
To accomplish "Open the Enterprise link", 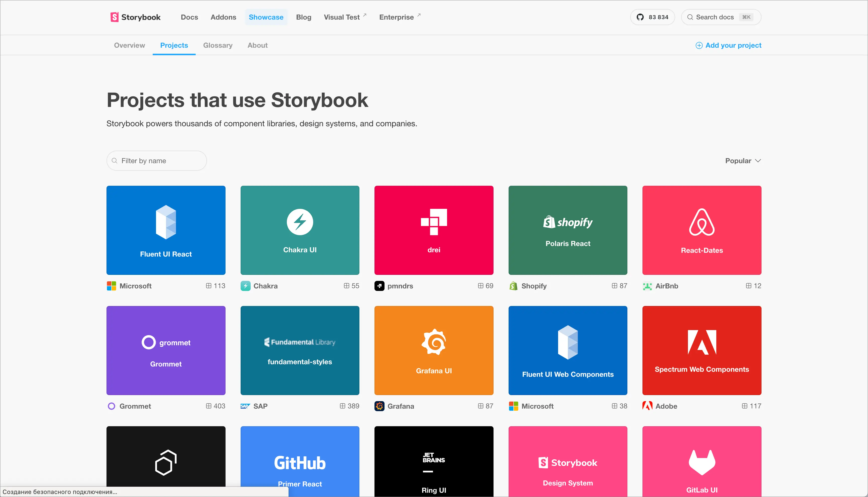I will tap(400, 17).
